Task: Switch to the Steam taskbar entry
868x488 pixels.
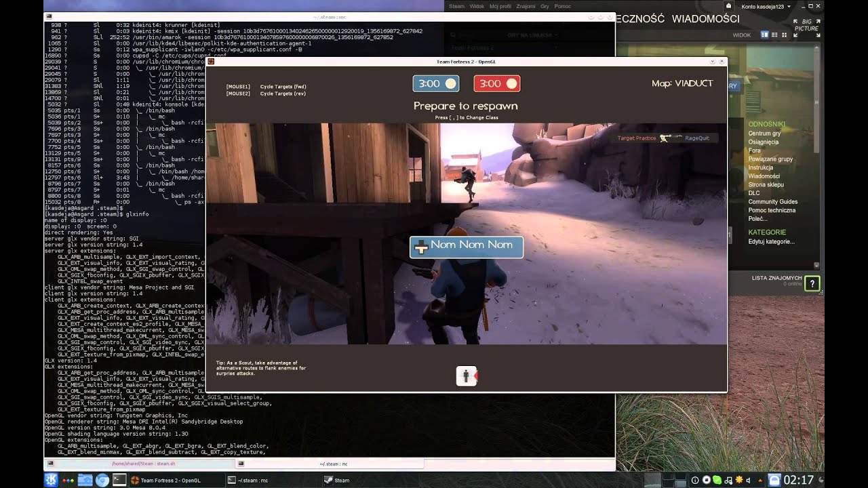Action: tap(370, 480)
